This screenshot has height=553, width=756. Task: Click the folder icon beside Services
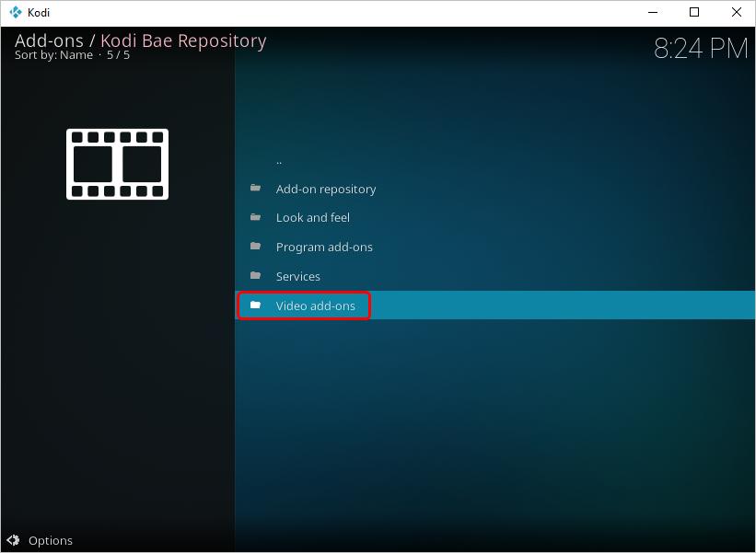coord(255,276)
